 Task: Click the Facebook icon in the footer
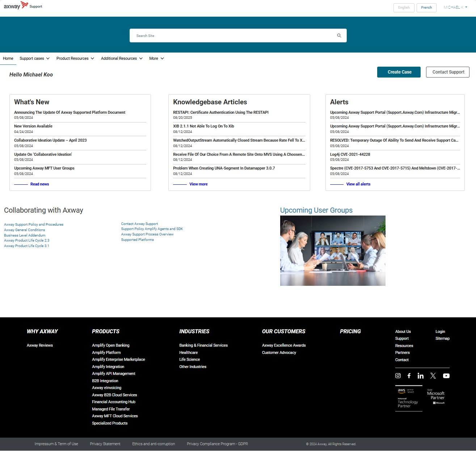(409, 376)
